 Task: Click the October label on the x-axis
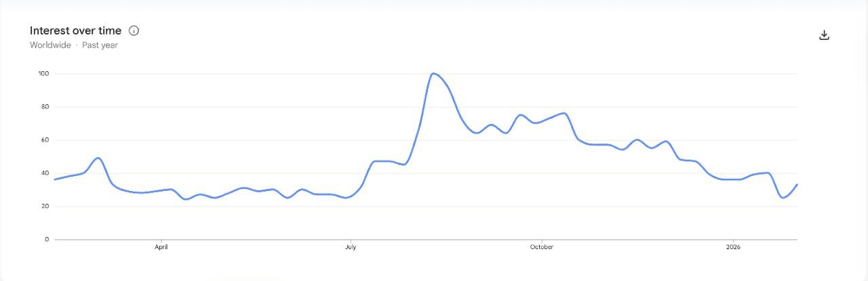point(541,247)
